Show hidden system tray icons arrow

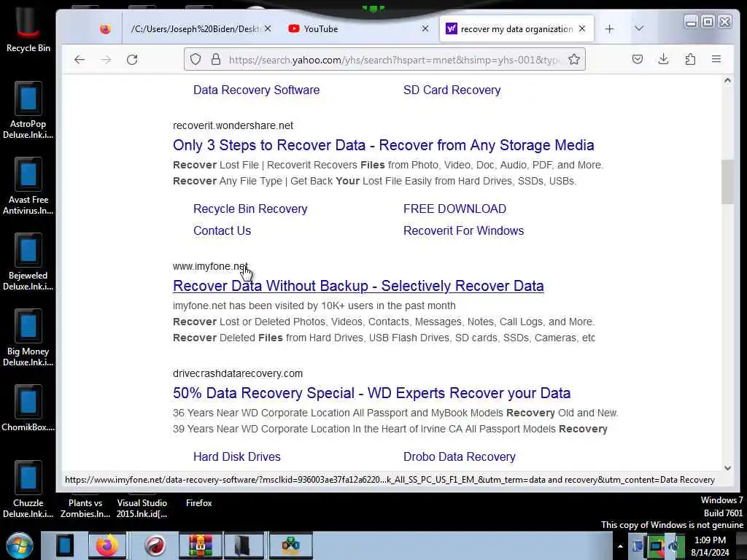(620, 546)
